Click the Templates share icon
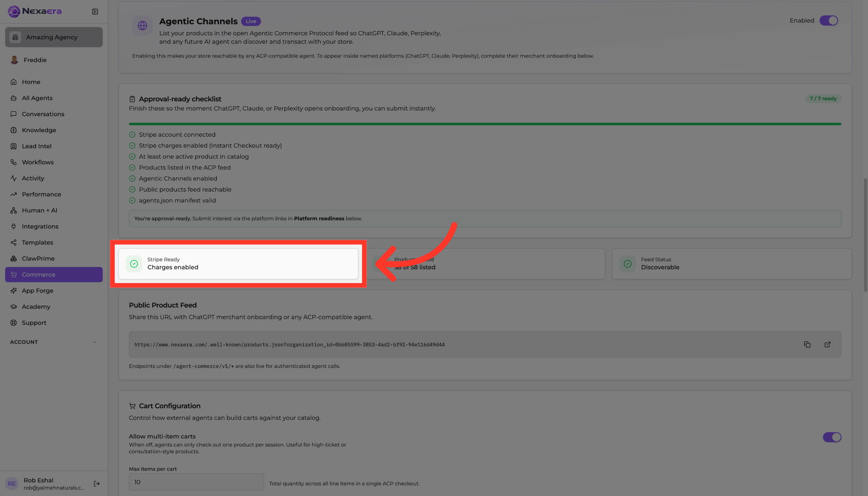Viewport: 868px width, 496px height. tap(14, 242)
